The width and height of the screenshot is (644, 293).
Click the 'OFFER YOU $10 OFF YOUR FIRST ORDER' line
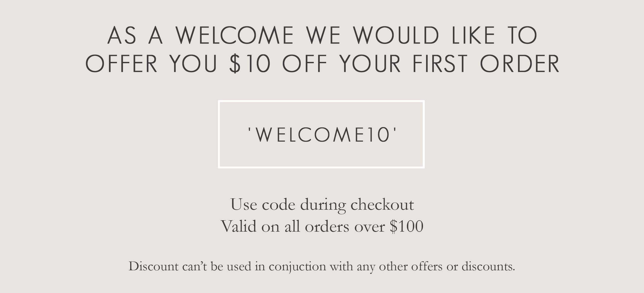point(322,63)
